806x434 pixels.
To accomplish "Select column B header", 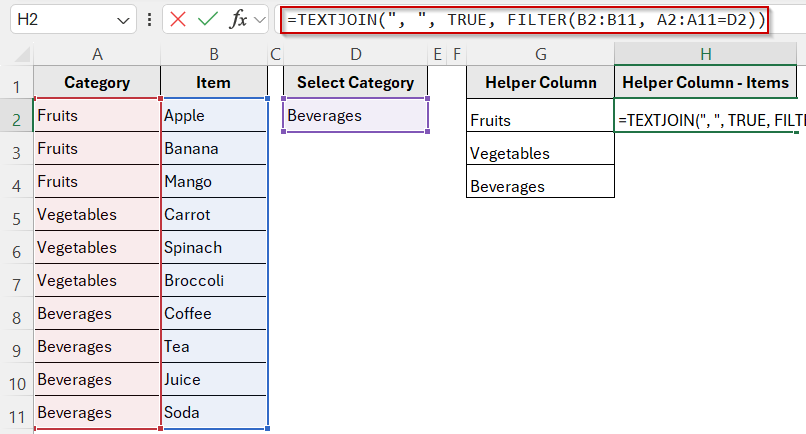I will click(x=214, y=54).
